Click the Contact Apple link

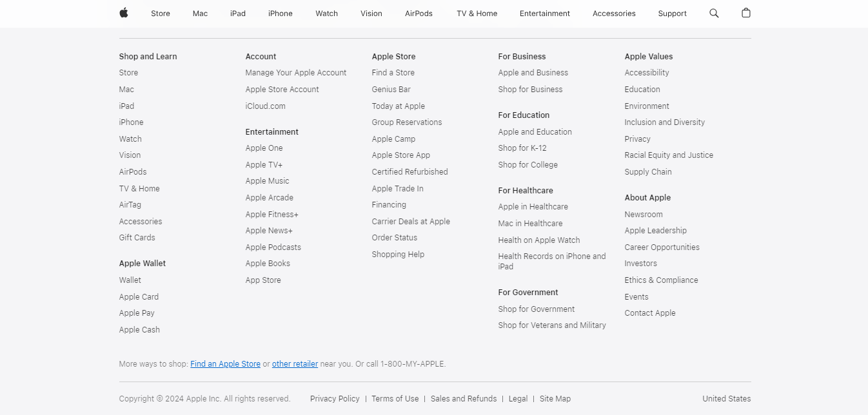[650, 313]
